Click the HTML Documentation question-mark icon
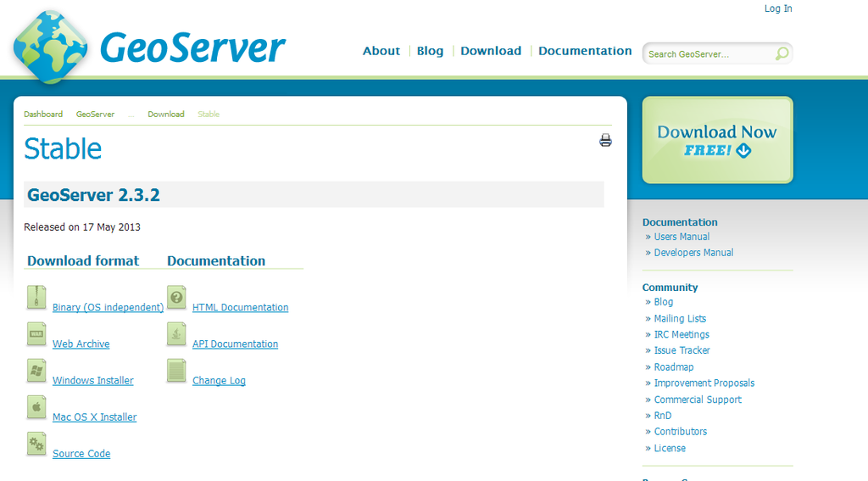Image resolution: width=868 pixels, height=481 pixels. pos(176,298)
